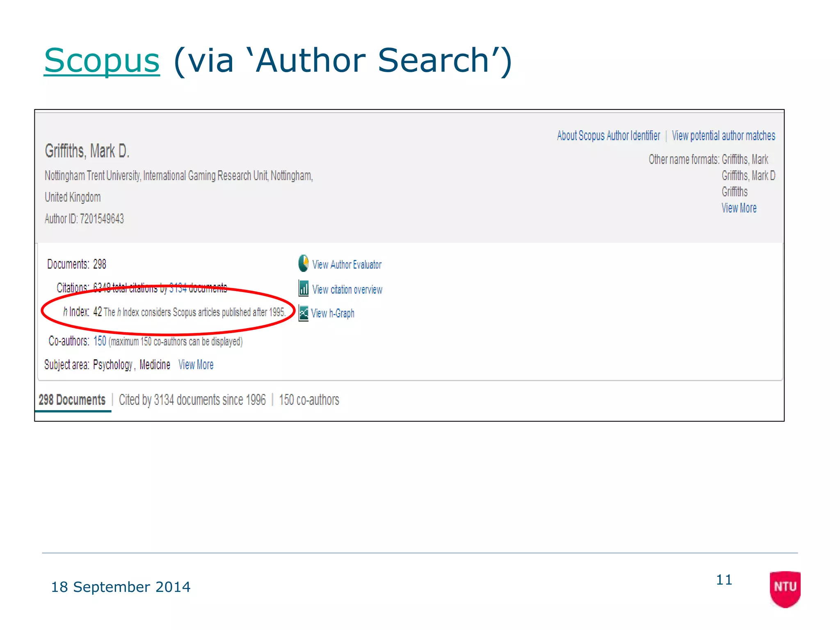Click the Medicine subject area text
Image resolution: width=840 pixels, height=630 pixels.
[155, 365]
